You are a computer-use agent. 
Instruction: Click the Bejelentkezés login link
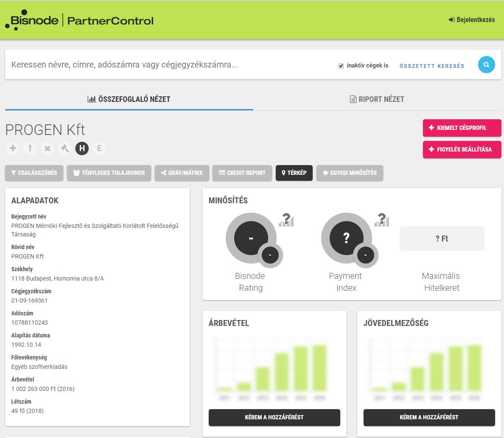coord(472,20)
